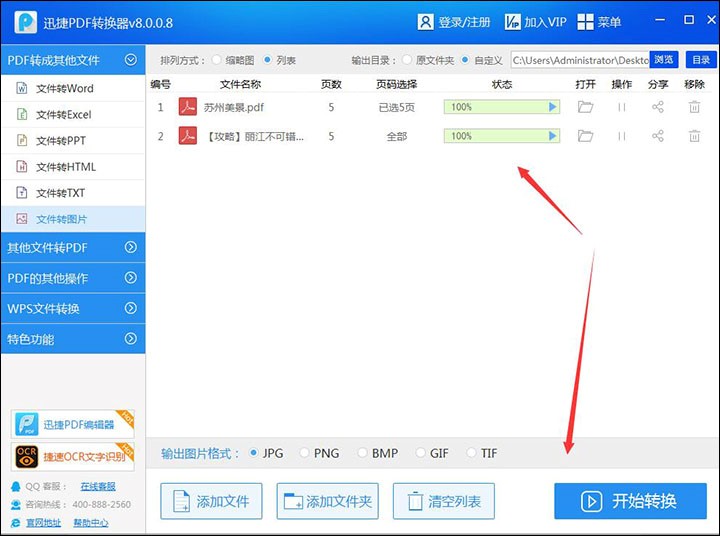The height and width of the screenshot is (536, 720).
Task: Click 已选5页 page selection cell
Action: (396, 107)
